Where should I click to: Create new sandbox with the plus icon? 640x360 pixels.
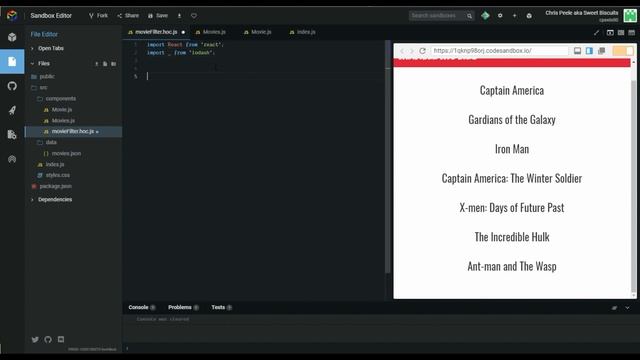515,16
